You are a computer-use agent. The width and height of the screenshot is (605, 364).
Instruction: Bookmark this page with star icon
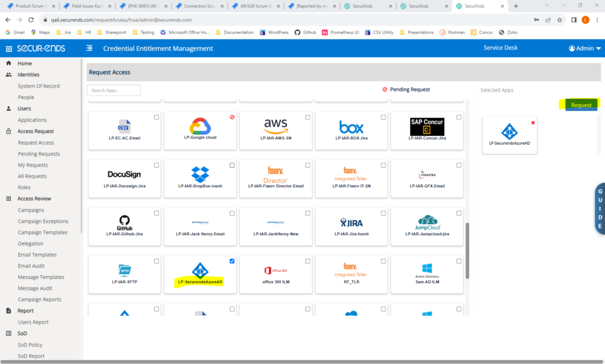click(x=560, y=19)
